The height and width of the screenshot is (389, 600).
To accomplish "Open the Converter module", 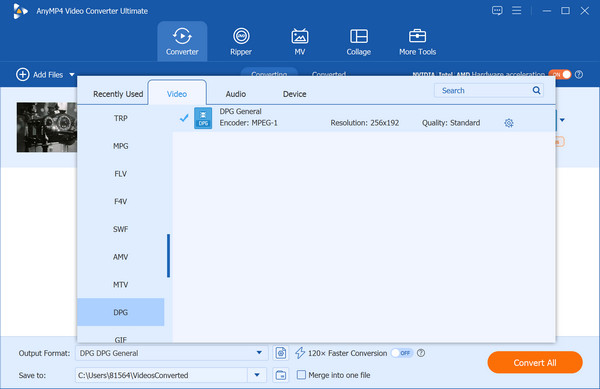I will click(x=182, y=41).
